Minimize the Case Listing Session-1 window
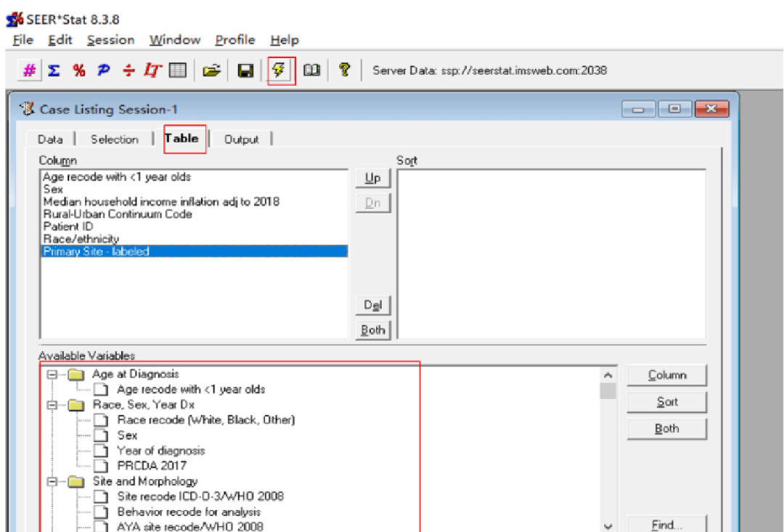 [x=639, y=109]
